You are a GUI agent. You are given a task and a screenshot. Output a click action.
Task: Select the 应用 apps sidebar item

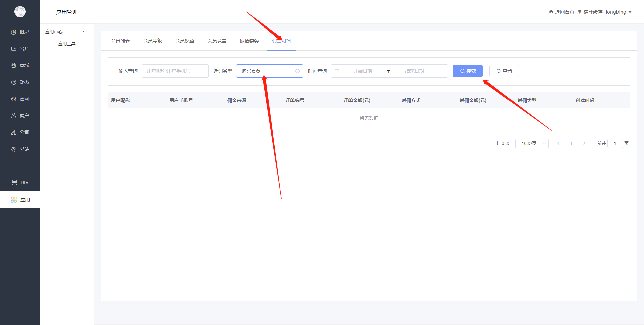pyautogui.click(x=20, y=200)
